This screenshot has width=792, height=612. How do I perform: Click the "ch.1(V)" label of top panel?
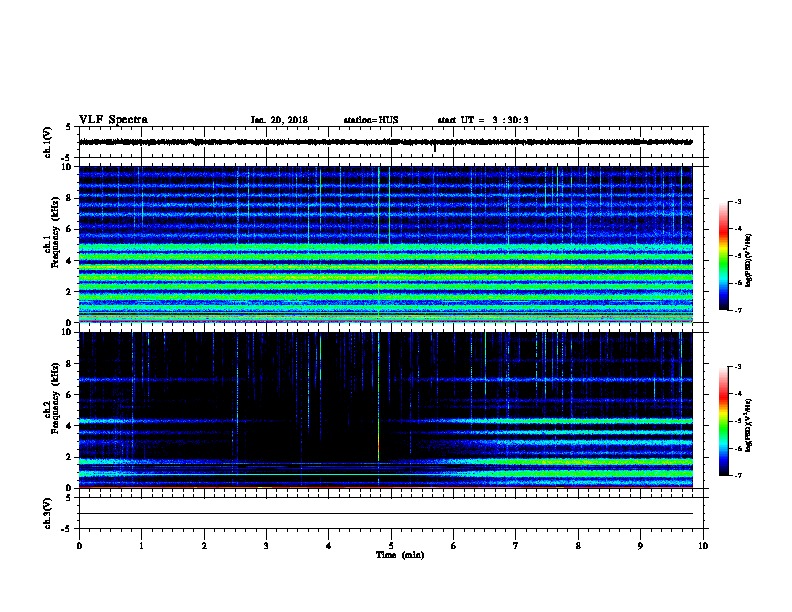point(47,142)
